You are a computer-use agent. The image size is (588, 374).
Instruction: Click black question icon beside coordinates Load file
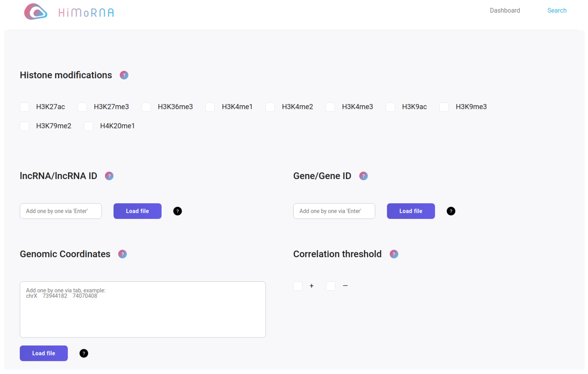[84, 353]
